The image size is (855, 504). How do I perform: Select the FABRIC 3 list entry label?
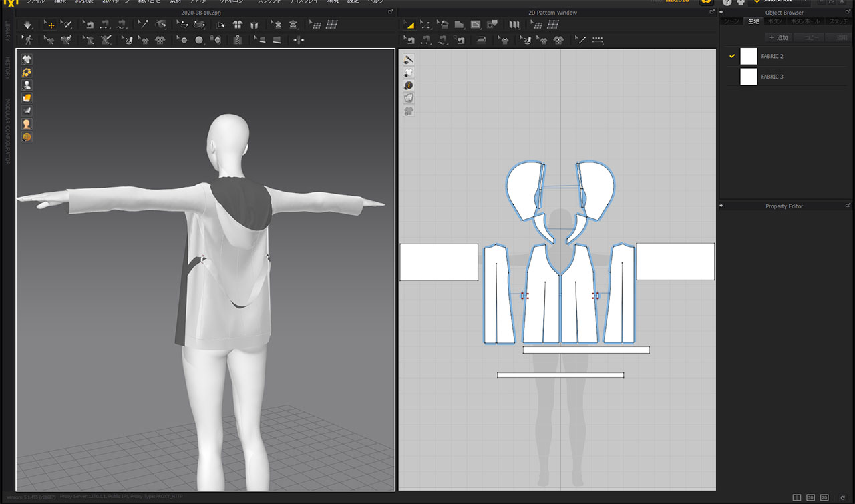tap(772, 77)
